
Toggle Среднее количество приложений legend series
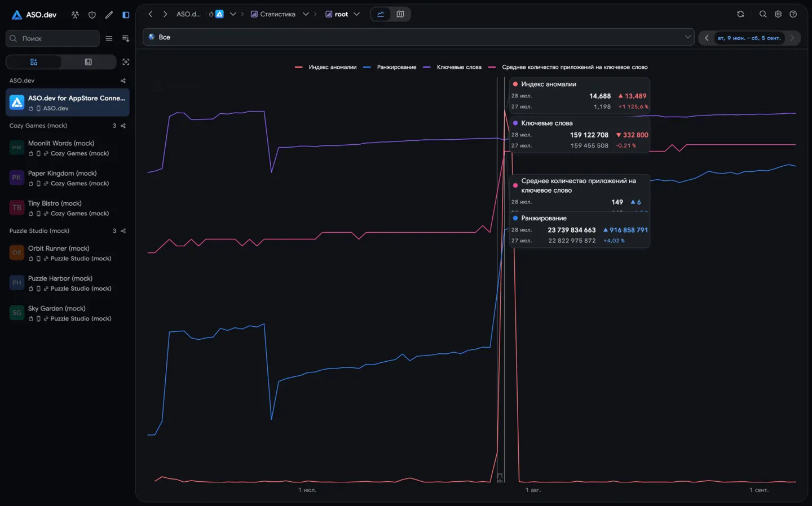pyautogui.click(x=568, y=67)
